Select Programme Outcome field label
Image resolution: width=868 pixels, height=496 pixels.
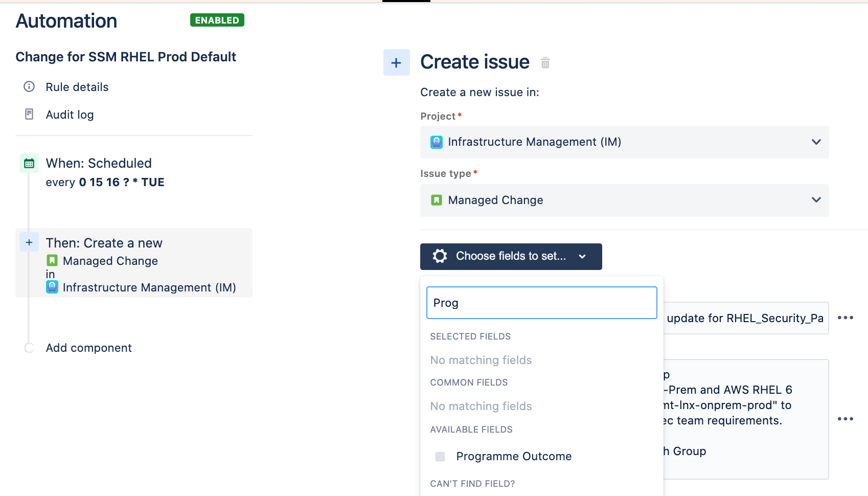[x=514, y=456]
